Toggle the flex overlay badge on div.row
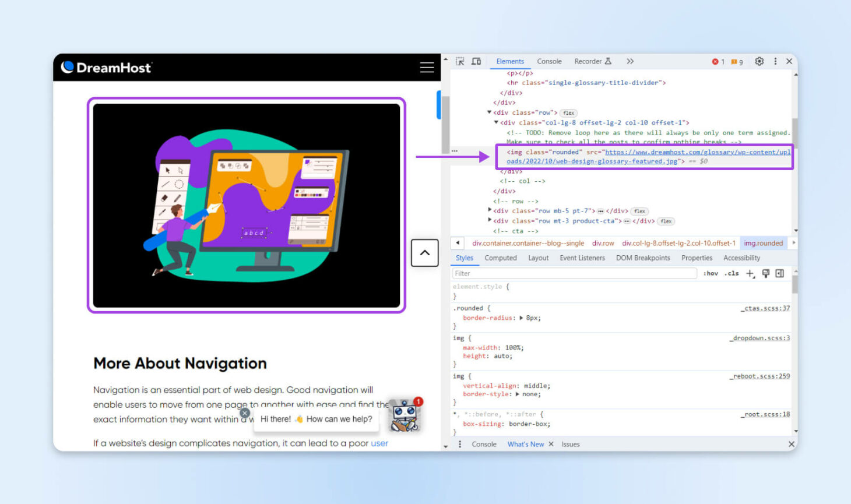The image size is (851, 504). coord(568,112)
